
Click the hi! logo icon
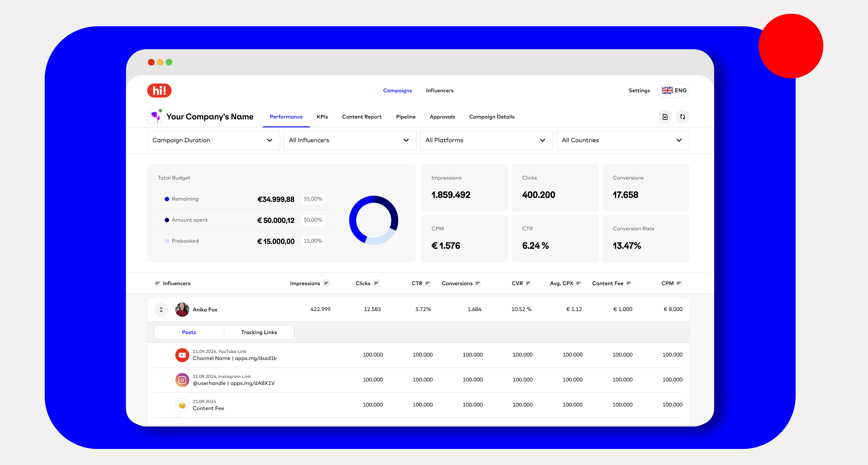(159, 90)
